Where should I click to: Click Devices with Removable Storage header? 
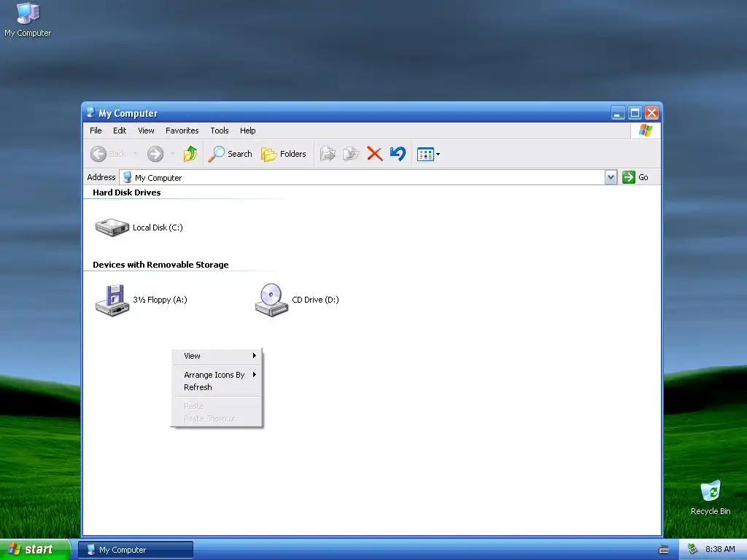(x=160, y=265)
